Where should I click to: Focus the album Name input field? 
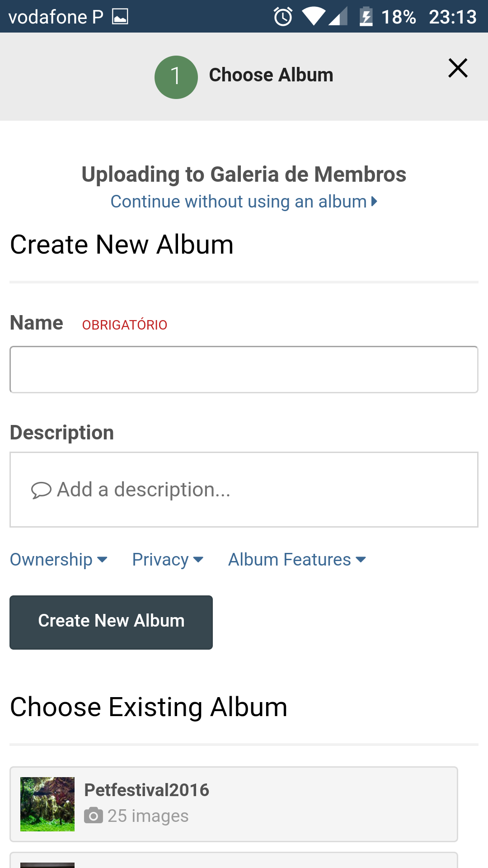pyautogui.click(x=244, y=370)
